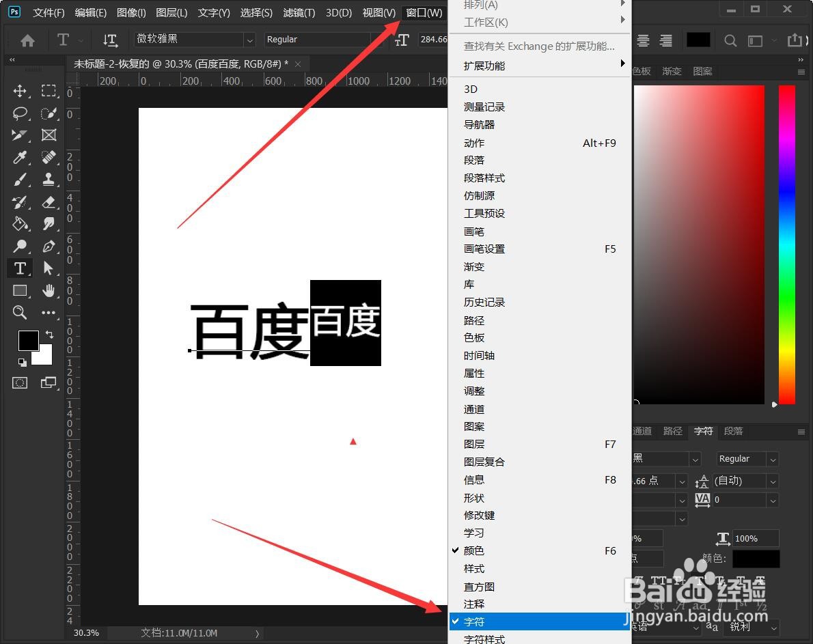
Task: Open 图像(I) menu
Action: click(x=131, y=12)
